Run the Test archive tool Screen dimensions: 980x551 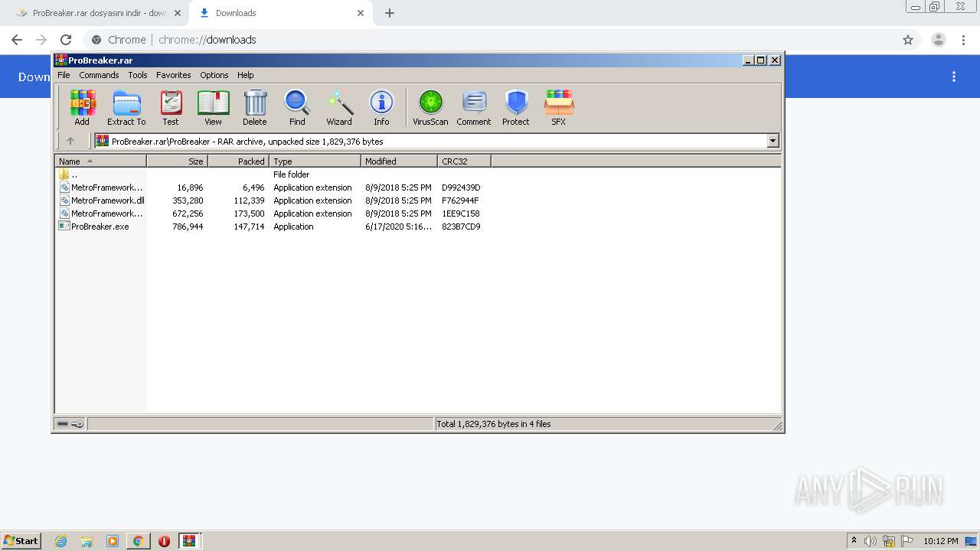click(171, 107)
